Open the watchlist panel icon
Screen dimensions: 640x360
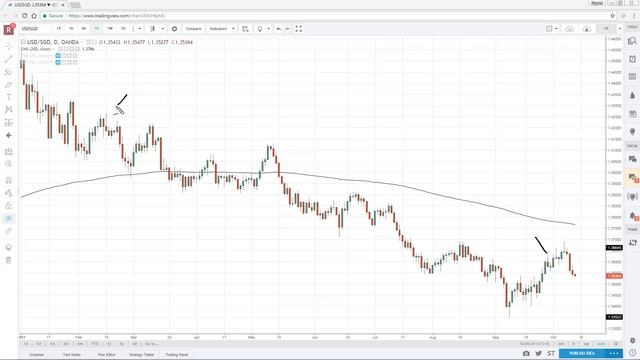coord(632,41)
